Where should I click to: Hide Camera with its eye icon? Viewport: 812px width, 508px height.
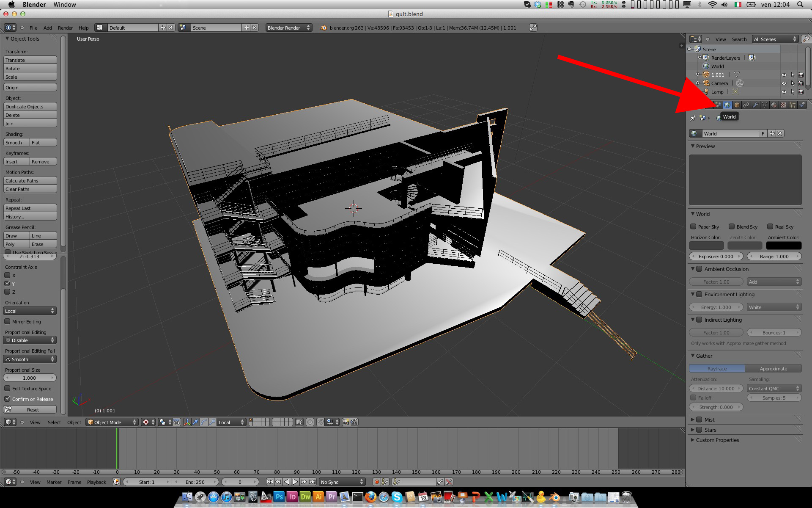(784, 83)
